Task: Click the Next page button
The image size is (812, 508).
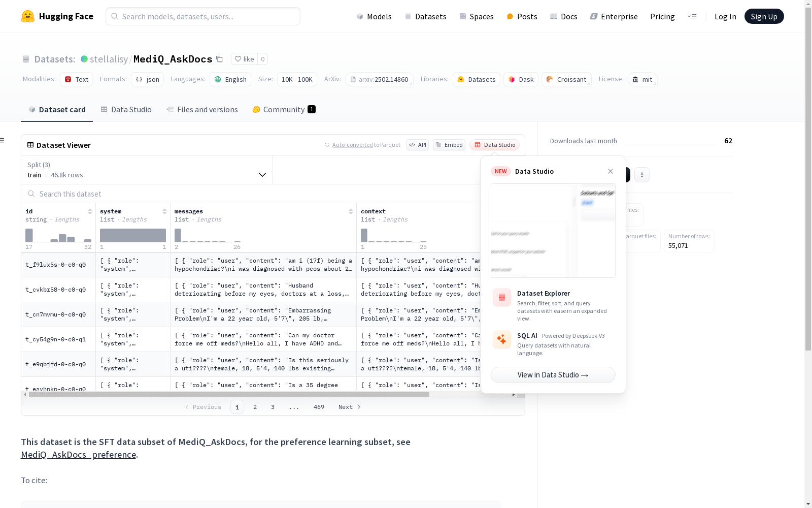Action: [349, 407]
